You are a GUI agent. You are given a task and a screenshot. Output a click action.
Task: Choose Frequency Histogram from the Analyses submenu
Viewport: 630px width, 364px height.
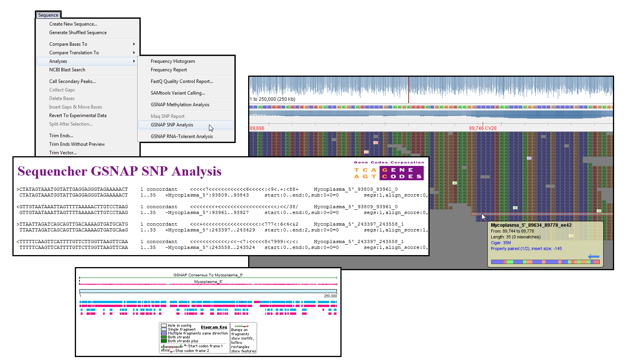(173, 61)
